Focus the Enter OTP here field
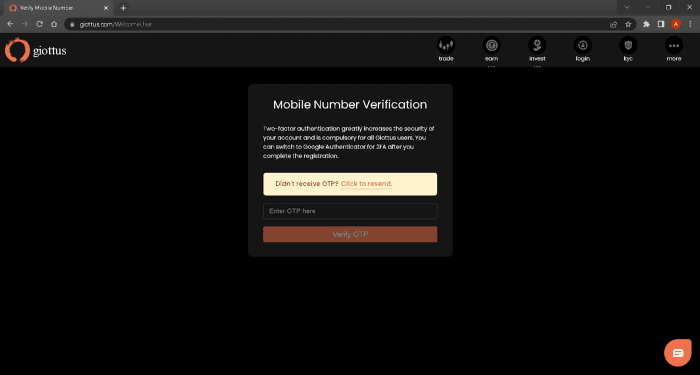The width and height of the screenshot is (700, 375). pos(350,211)
